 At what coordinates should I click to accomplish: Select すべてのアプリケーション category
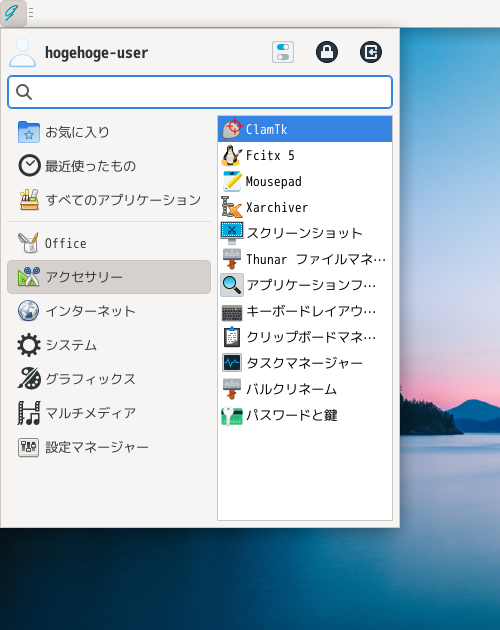109,200
